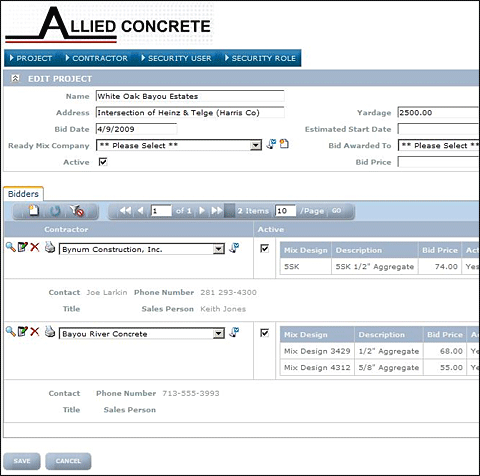This screenshot has height=476, width=480.
Task: Go to the last page of bidders
Action: [x=217, y=211]
